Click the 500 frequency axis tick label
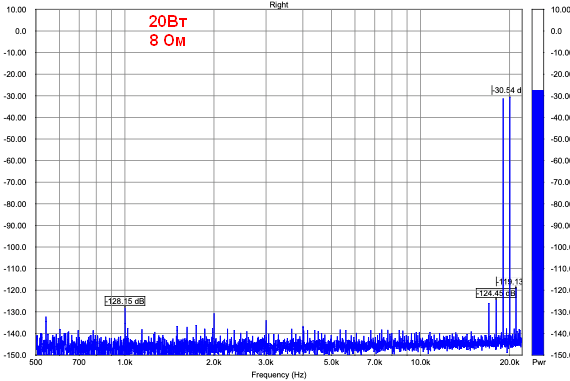The height and width of the screenshot is (381, 570). (36, 362)
